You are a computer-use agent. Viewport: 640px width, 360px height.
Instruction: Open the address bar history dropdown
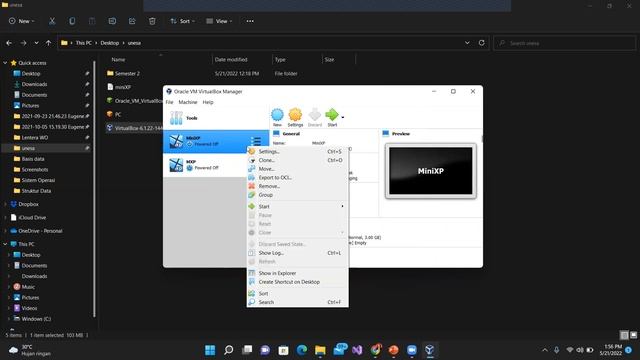[x=467, y=43]
